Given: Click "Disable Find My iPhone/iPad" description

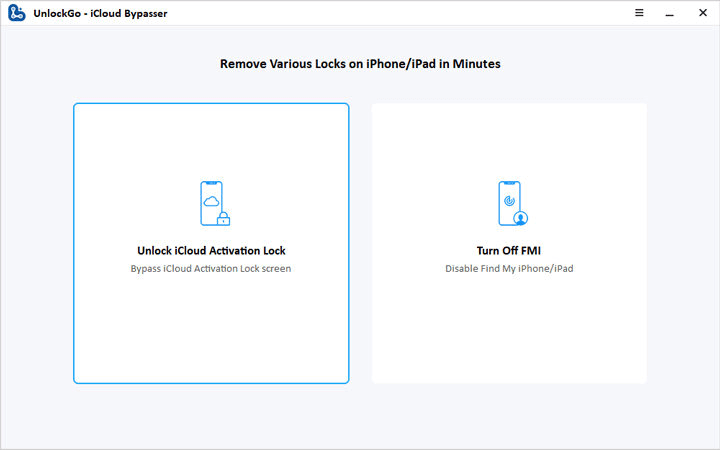Looking at the screenshot, I should (x=509, y=269).
